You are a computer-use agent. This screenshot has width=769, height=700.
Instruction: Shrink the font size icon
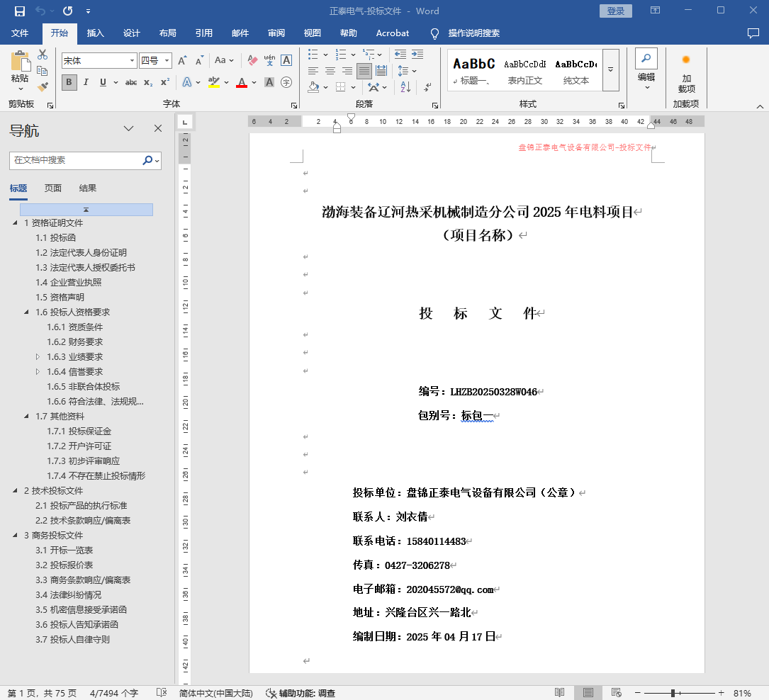click(x=198, y=60)
